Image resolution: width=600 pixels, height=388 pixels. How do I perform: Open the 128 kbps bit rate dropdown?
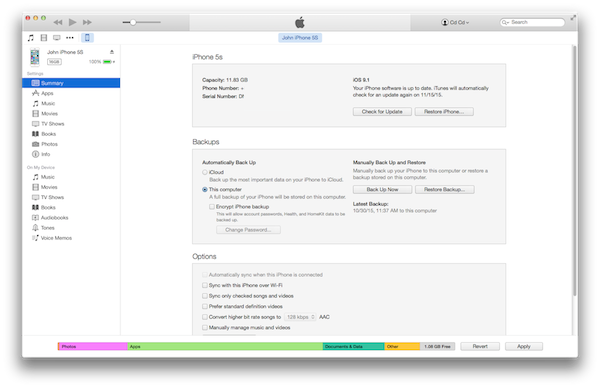pyautogui.click(x=300, y=317)
